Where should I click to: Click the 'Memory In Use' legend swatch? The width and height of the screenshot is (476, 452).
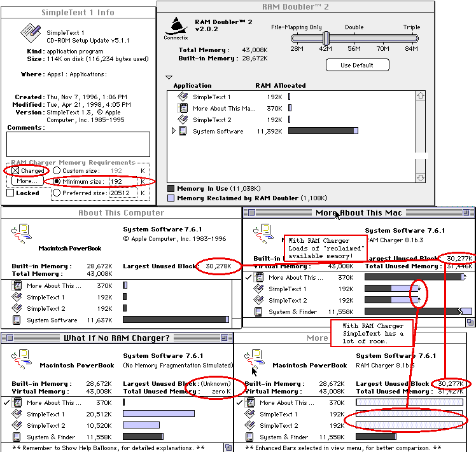[171, 188]
